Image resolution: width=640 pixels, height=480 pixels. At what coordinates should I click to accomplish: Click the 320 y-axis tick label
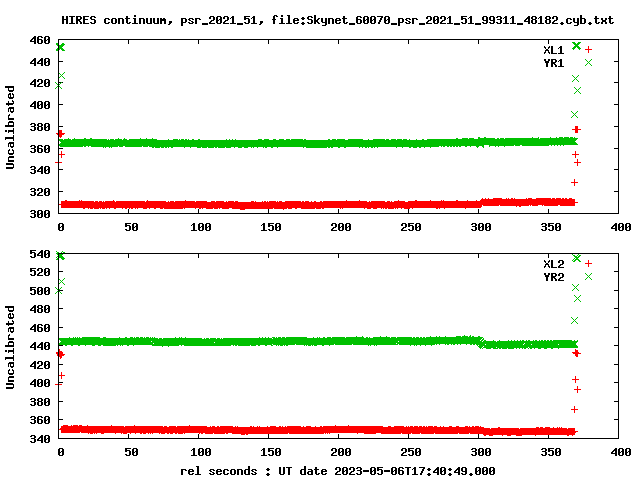click(x=40, y=192)
